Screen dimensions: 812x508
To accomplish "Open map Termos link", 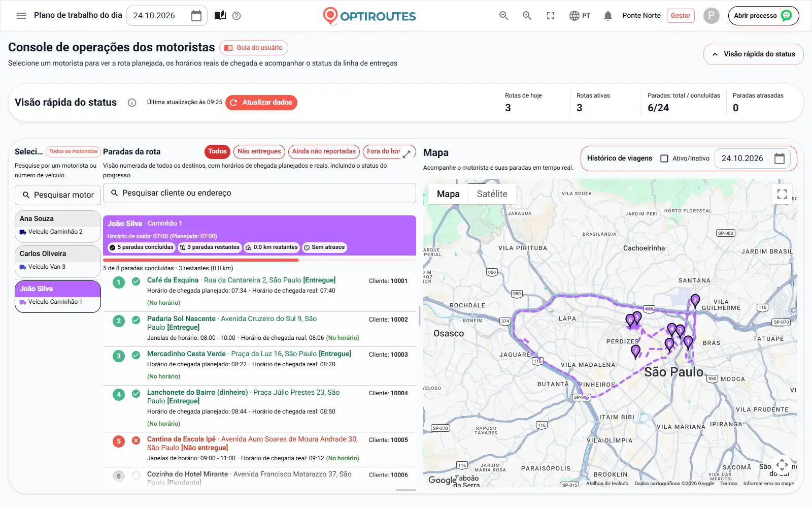I will [729, 484].
